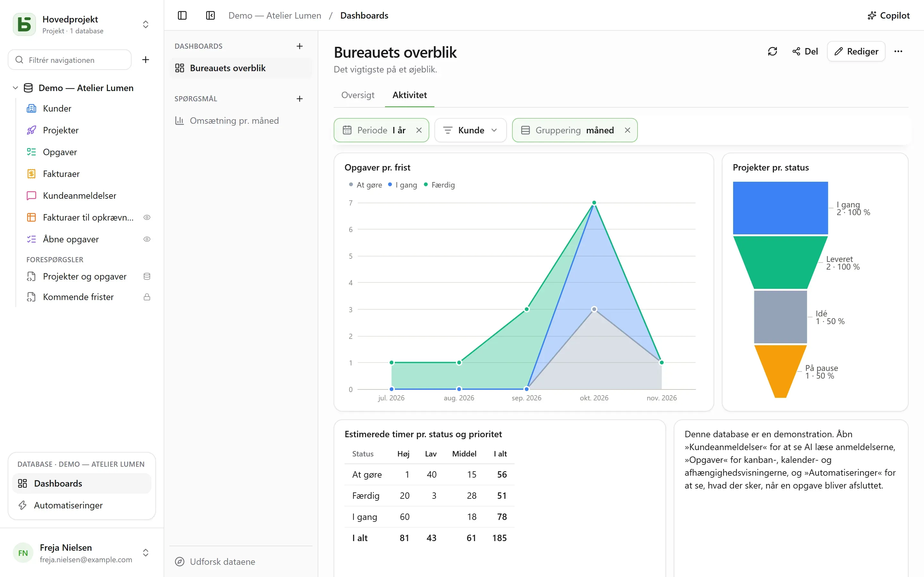
Task: Toggle the sidebar panel icon
Action: [x=182, y=15]
